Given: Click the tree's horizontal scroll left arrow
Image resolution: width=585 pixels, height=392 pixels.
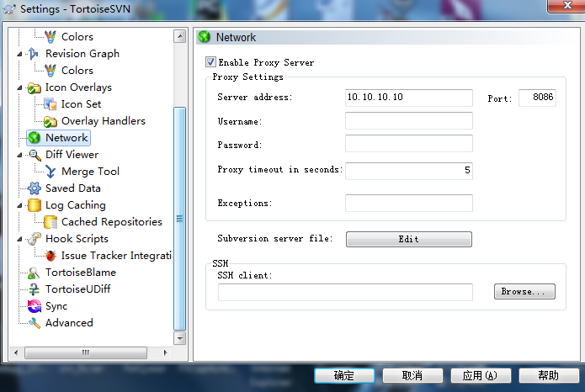Looking at the screenshot, I should click(16, 352).
